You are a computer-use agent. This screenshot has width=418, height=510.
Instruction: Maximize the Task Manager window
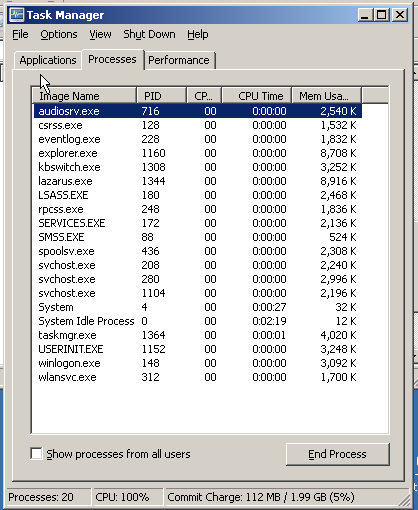tap(382, 15)
